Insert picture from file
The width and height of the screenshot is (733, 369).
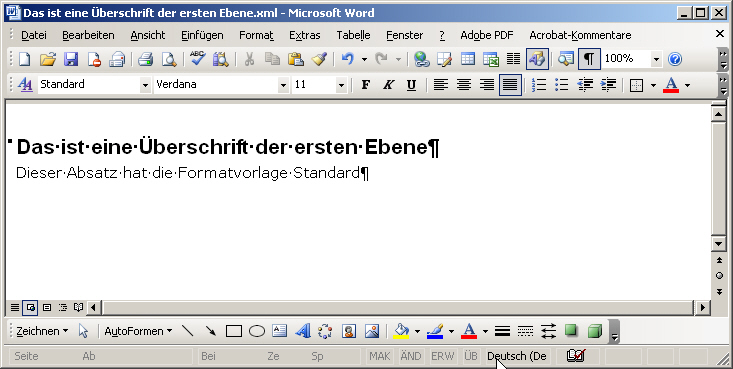[372, 331]
